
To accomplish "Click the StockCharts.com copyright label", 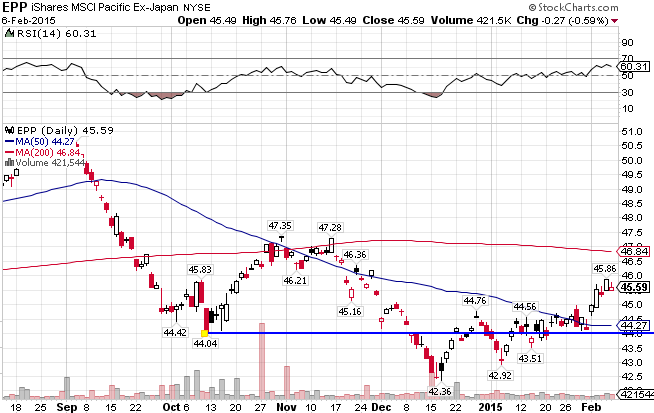I will (x=574, y=8).
